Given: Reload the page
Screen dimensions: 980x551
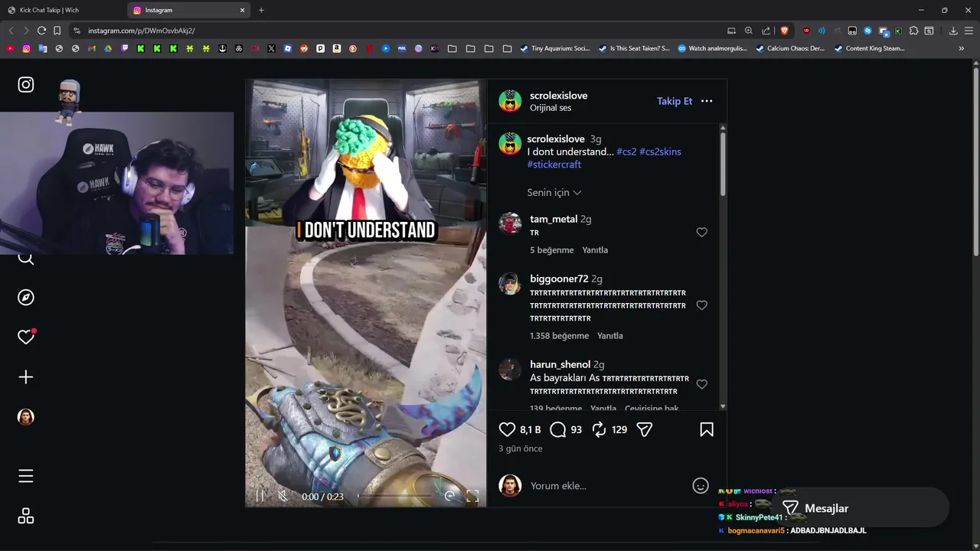Looking at the screenshot, I should (x=41, y=31).
